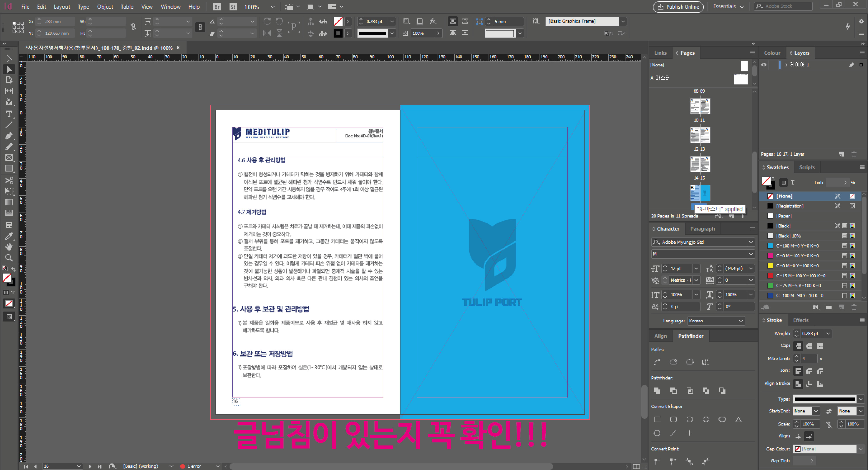
Task: Open the Adobe Myungjo Std font dropdown
Action: tap(751, 242)
